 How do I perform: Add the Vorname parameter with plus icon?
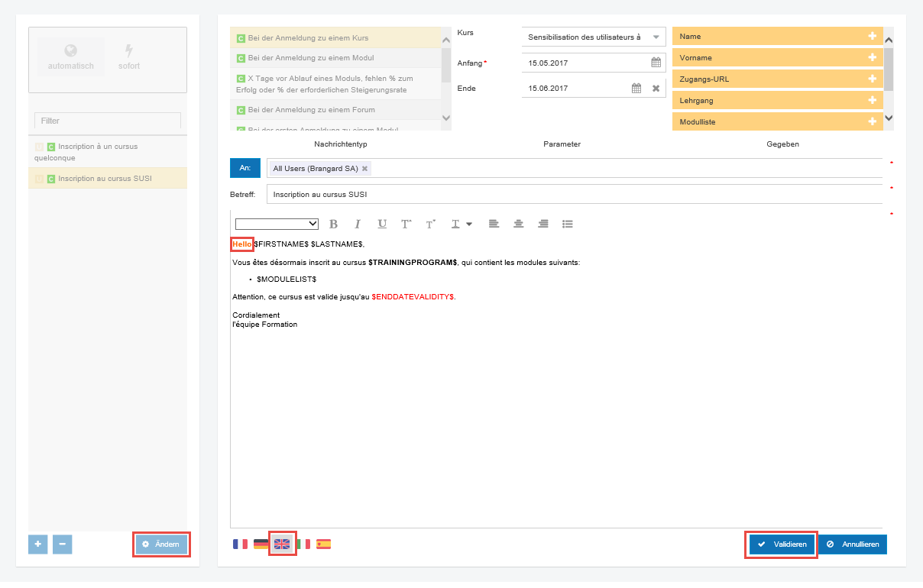(x=872, y=57)
